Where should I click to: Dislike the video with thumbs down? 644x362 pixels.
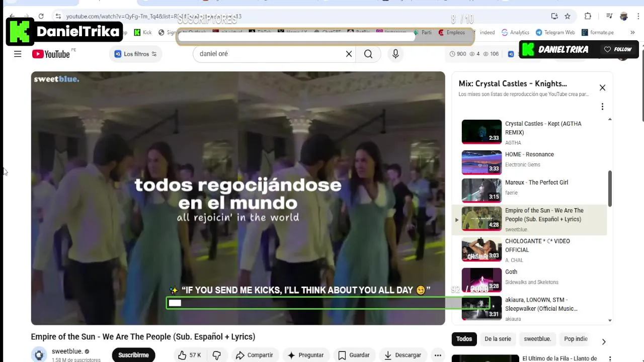pyautogui.click(x=216, y=355)
